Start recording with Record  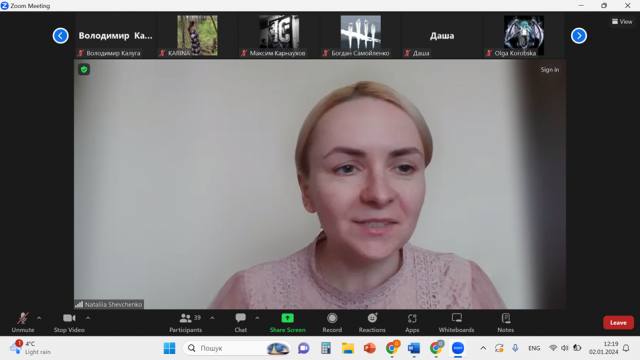click(332, 322)
